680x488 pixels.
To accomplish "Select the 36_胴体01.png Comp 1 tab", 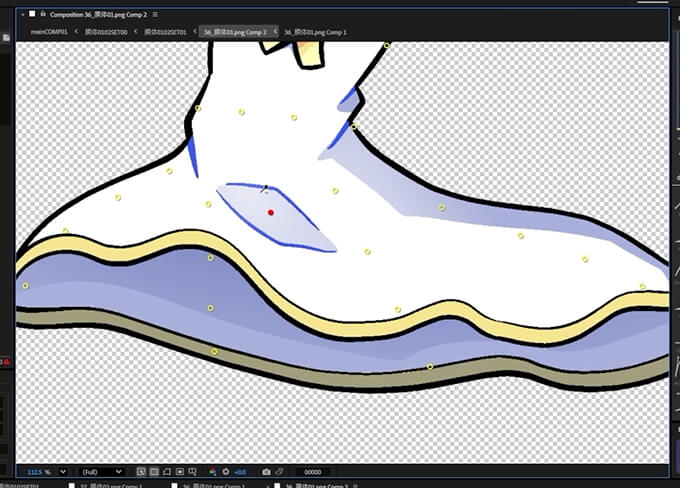I will click(315, 32).
